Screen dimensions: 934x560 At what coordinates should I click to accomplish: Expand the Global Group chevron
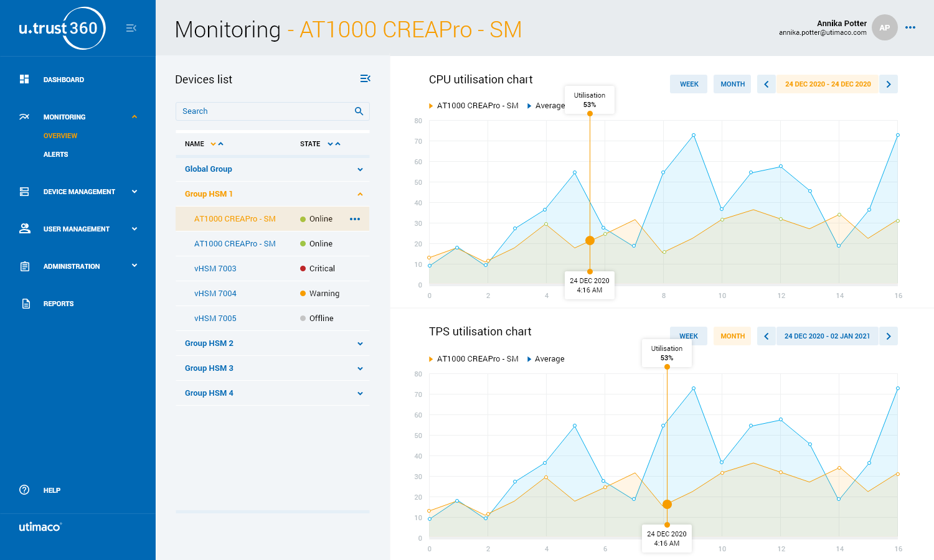[360, 169]
